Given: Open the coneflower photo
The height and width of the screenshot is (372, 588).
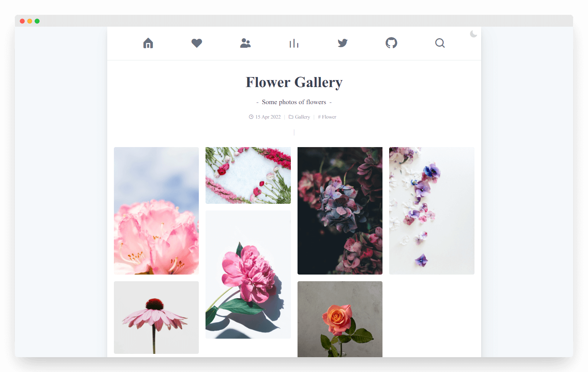Looking at the screenshot, I should pyautogui.click(x=156, y=318).
